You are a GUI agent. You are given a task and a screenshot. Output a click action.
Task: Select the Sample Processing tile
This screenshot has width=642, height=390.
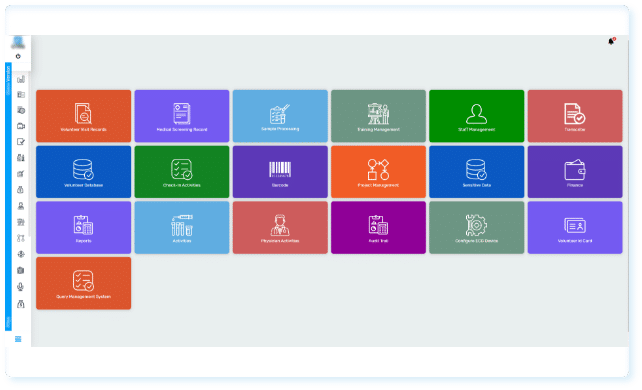(x=280, y=116)
